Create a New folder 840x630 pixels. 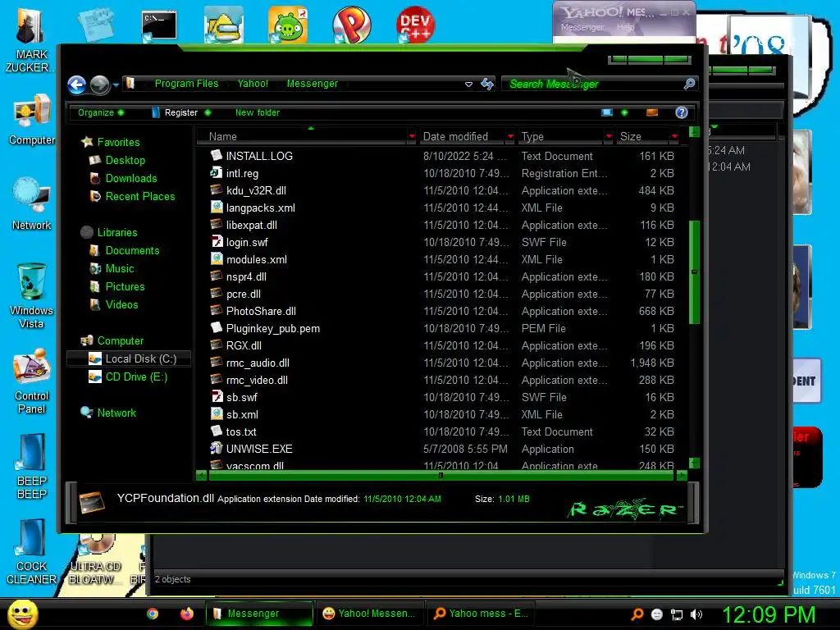(257, 112)
